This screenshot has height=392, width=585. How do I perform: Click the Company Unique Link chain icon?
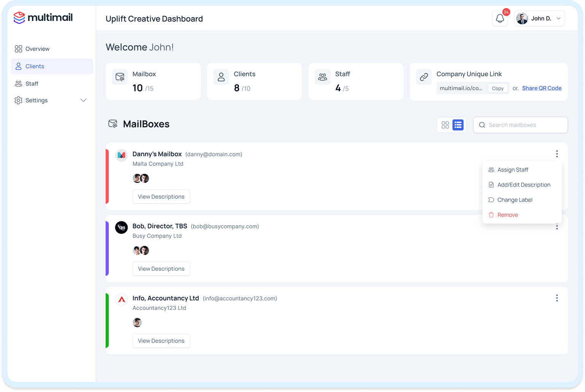pos(424,77)
